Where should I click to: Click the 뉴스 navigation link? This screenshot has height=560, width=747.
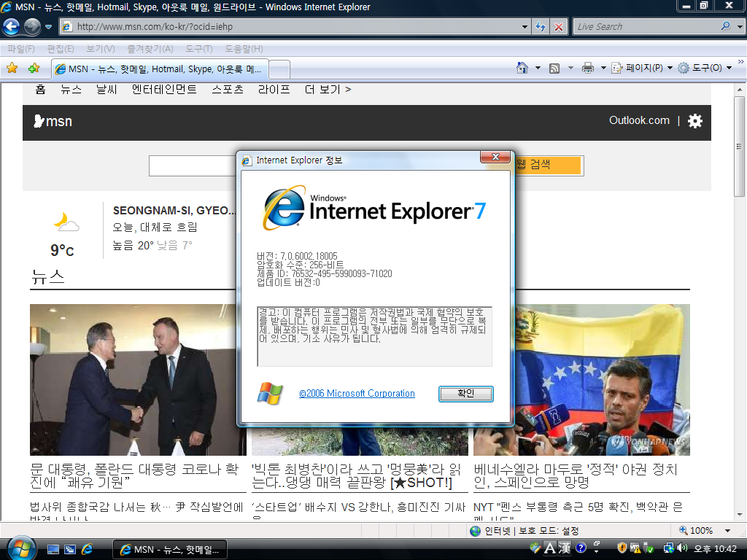click(71, 89)
